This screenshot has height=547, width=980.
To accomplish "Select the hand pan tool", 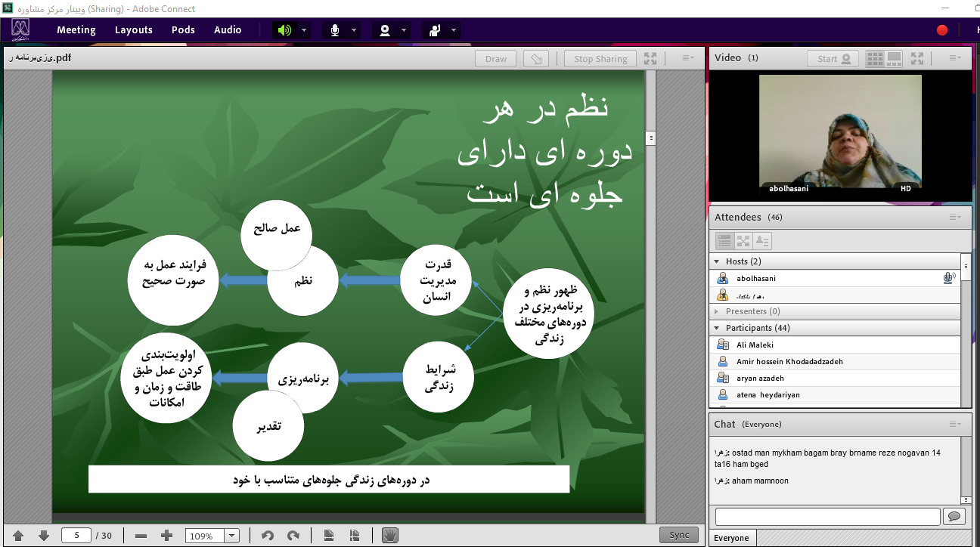I will (390, 535).
